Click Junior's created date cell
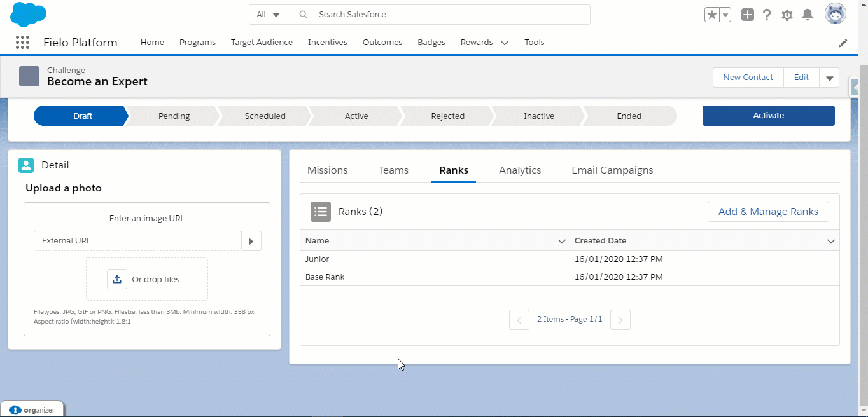The width and height of the screenshot is (868, 417). point(619,259)
